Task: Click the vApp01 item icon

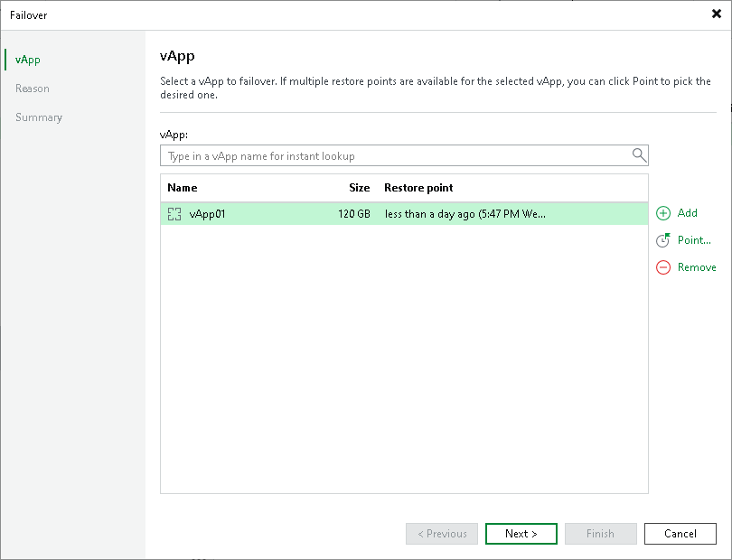Action: pyautogui.click(x=174, y=214)
